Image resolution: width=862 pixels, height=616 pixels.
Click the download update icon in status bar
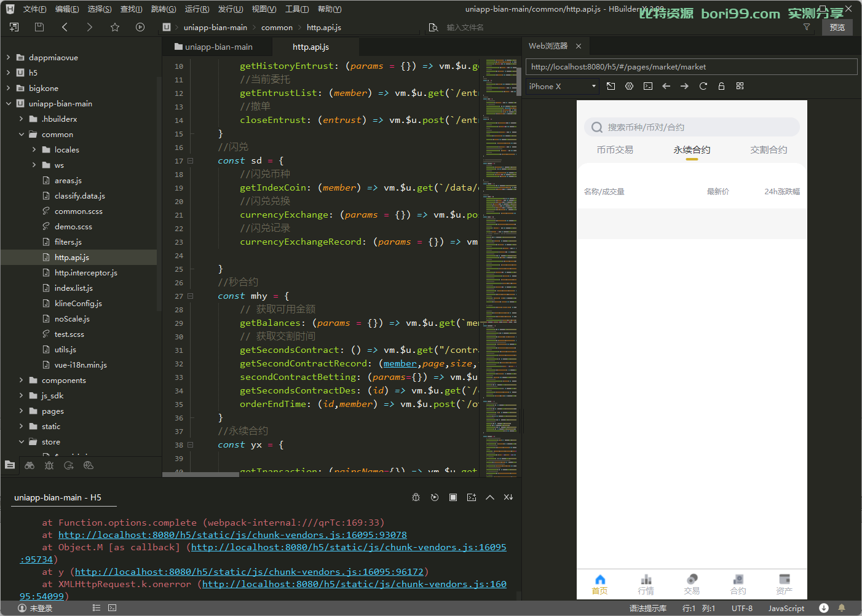[824, 608]
